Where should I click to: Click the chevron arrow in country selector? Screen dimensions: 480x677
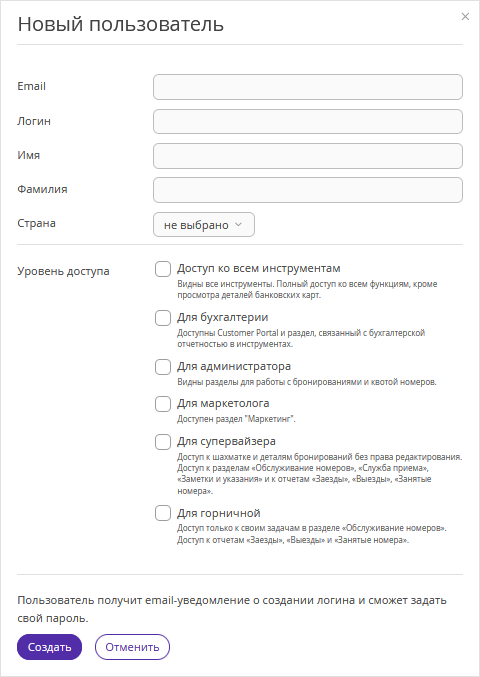tap(238, 225)
